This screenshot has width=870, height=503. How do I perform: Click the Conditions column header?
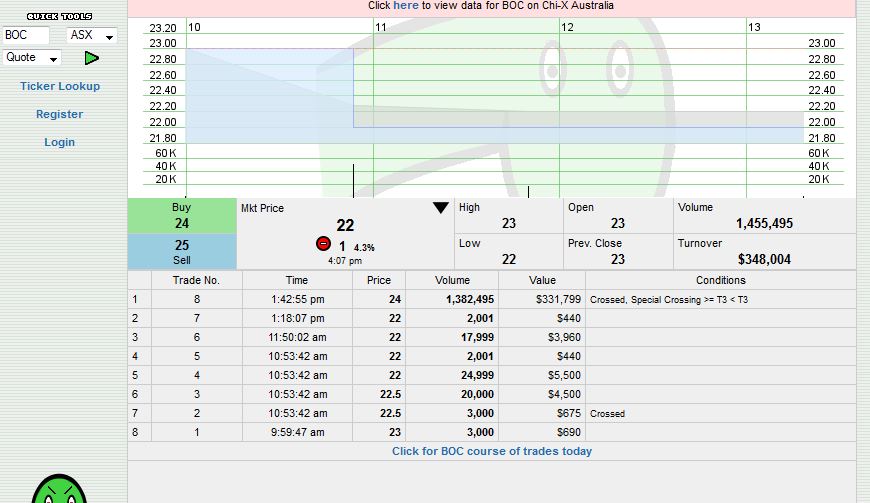(x=721, y=280)
